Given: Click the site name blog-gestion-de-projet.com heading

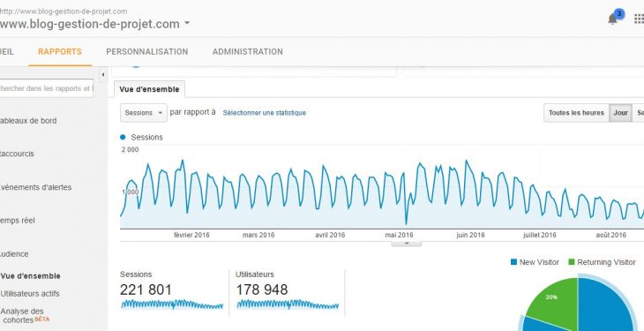Looking at the screenshot, I should pos(90,24).
